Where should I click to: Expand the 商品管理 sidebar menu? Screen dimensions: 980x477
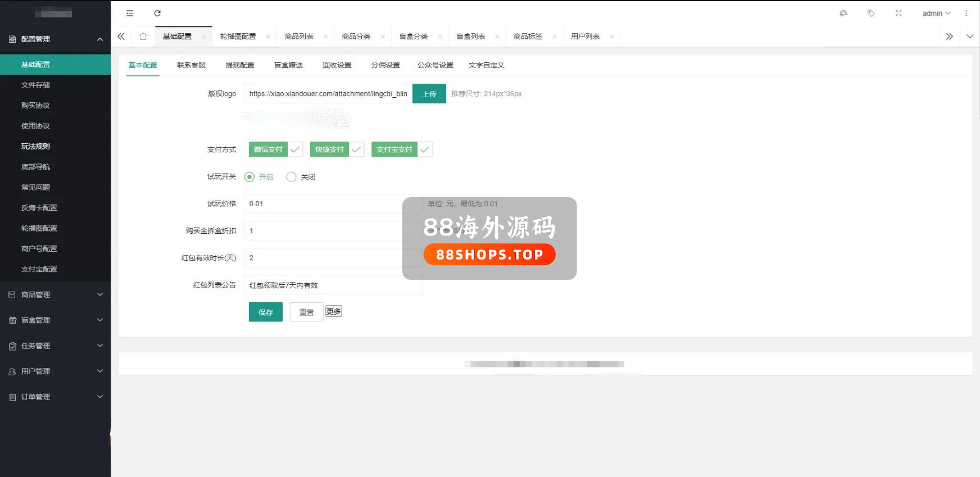tap(55, 295)
